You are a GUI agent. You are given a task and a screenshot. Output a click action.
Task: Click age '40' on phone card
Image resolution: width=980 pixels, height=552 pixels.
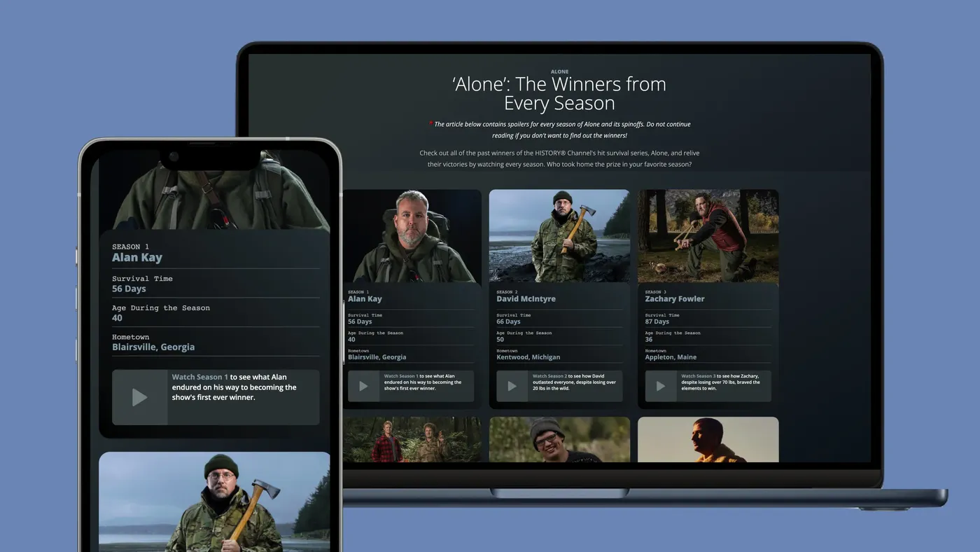[x=117, y=318]
